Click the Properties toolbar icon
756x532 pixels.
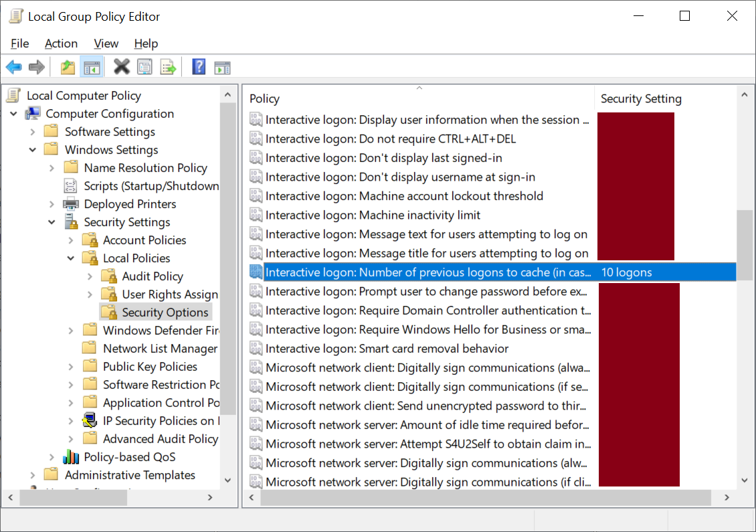coord(144,66)
